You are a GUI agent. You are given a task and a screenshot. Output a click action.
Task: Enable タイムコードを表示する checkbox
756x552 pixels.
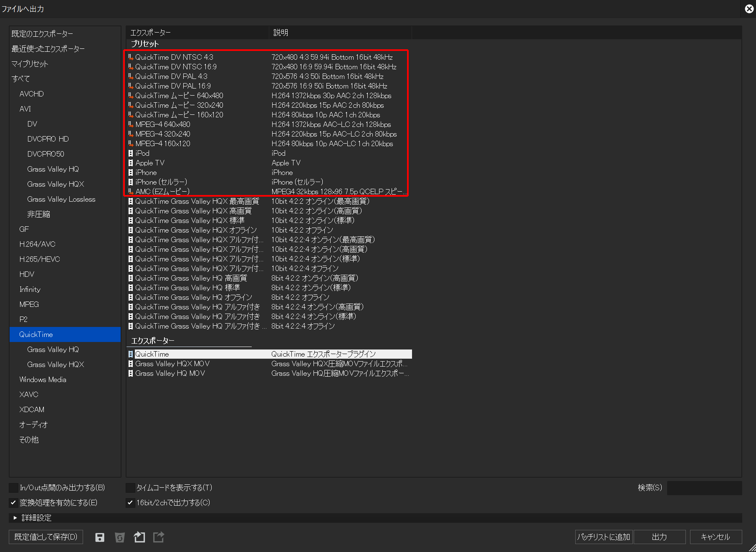[x=131, y=488]
